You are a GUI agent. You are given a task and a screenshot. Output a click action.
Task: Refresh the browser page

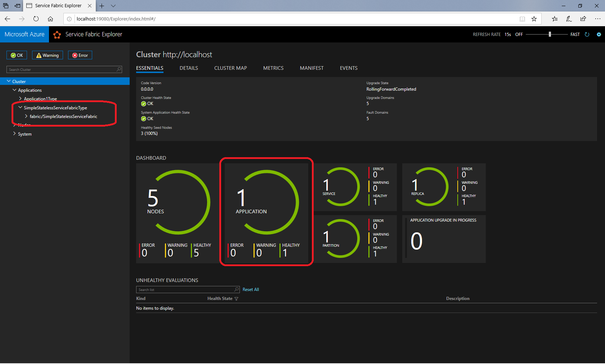tap(36, 19)
